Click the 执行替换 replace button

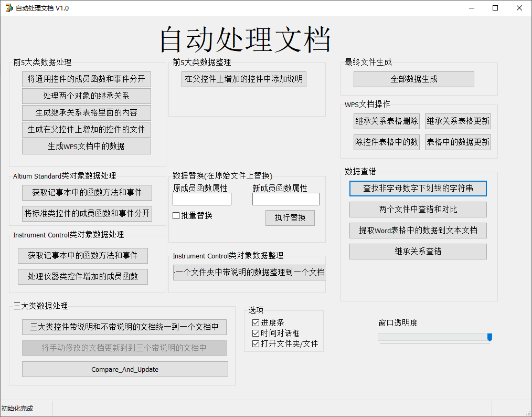click(290, 218)
